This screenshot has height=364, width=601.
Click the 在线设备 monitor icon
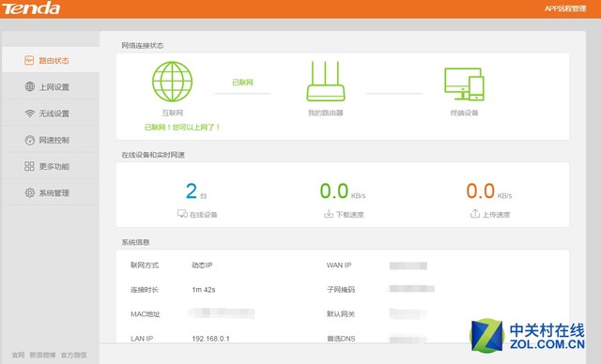tap(182, 214)
